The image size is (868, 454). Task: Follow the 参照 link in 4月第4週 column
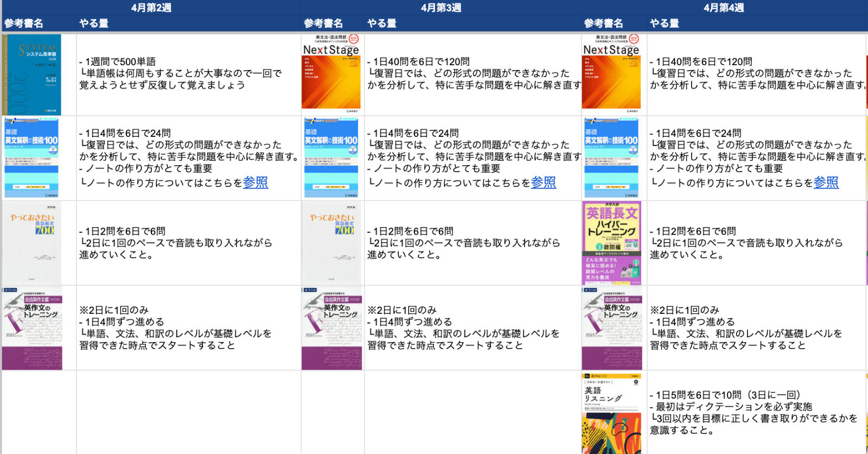(x=826, y=182)
